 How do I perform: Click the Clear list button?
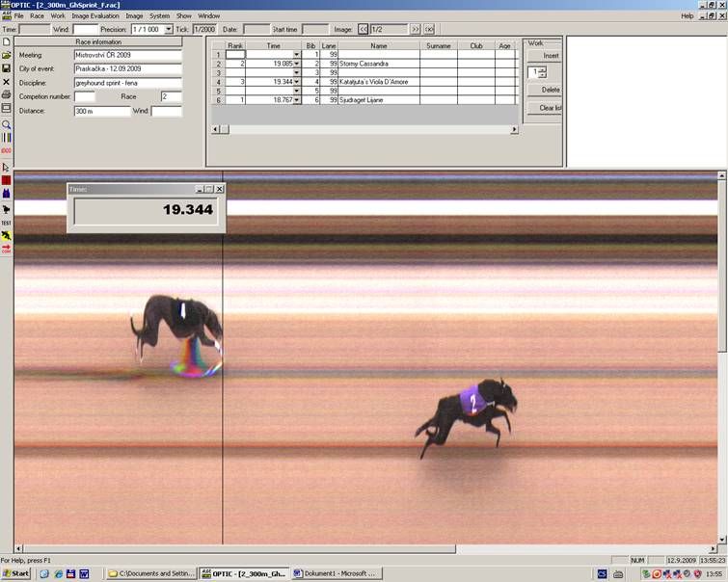545,108
